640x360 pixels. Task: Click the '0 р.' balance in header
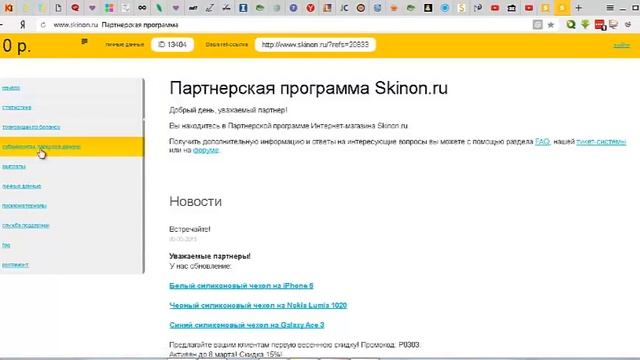16,46
